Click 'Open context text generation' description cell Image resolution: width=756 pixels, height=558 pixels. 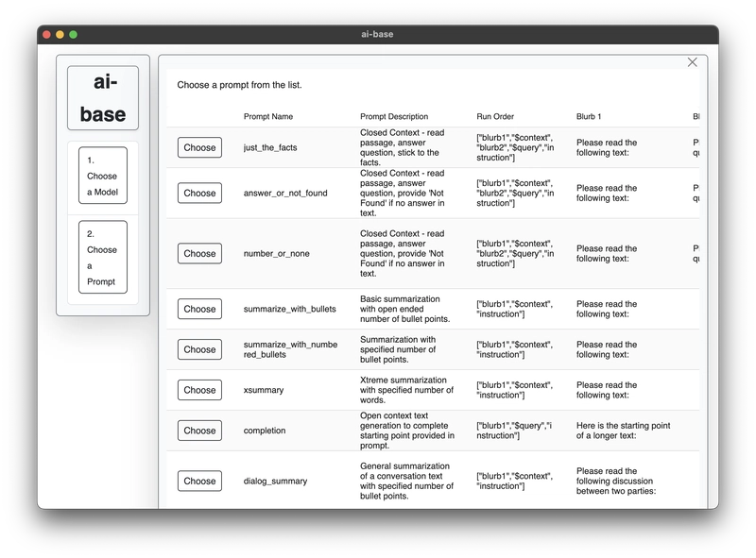click(x=407, y=431)
